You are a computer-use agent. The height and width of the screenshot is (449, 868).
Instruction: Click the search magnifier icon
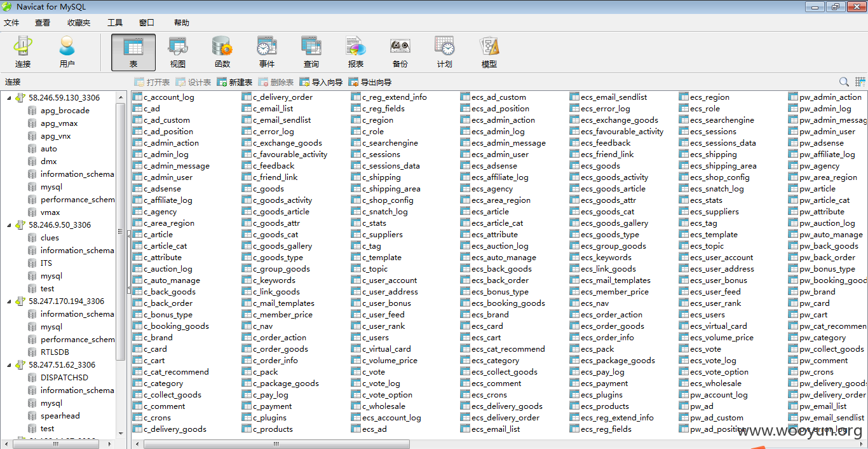point(844,82)
